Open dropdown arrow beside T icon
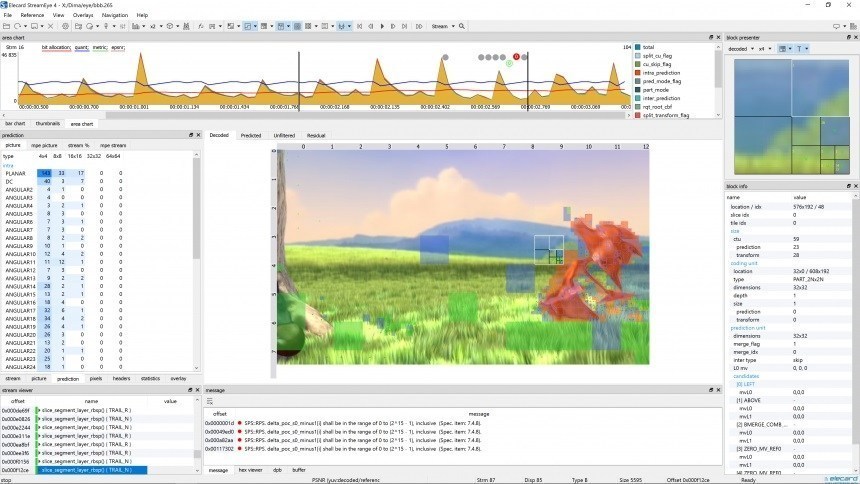This screenshot has width=860, height=484. point(807,49)
